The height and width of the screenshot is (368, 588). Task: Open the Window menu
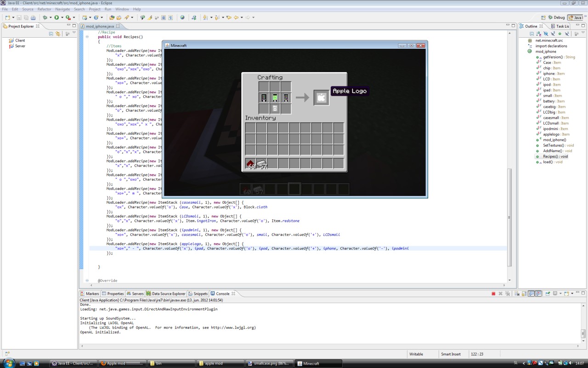coord(122,9)
